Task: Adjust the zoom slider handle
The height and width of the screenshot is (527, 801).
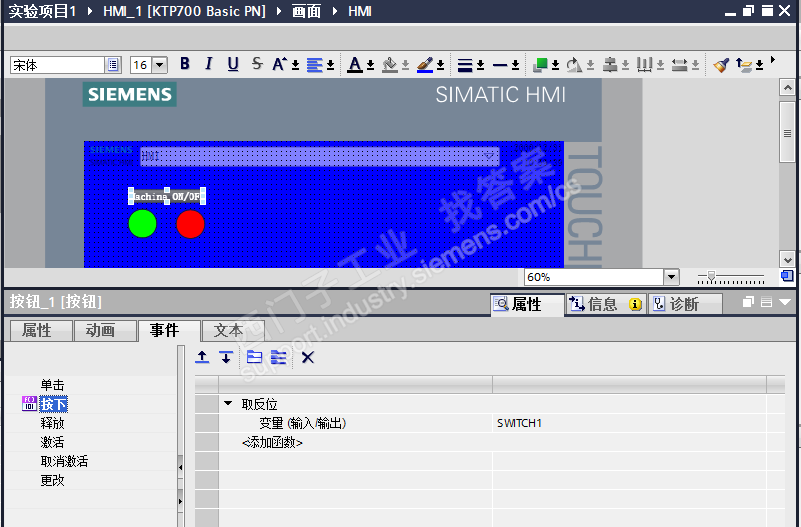Action: tap(711, 277)
